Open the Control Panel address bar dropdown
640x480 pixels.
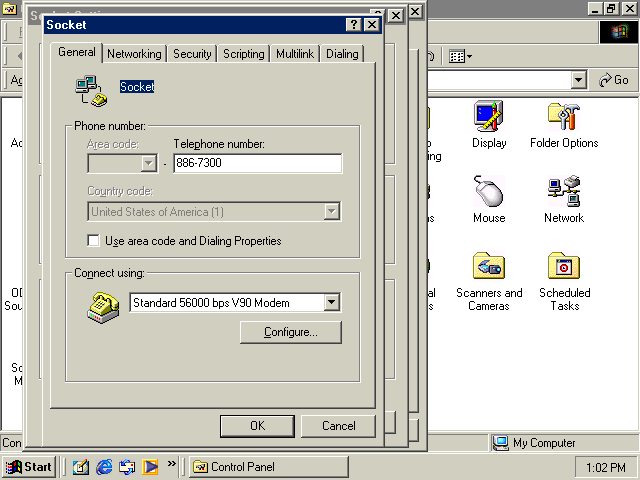(578, 80)
